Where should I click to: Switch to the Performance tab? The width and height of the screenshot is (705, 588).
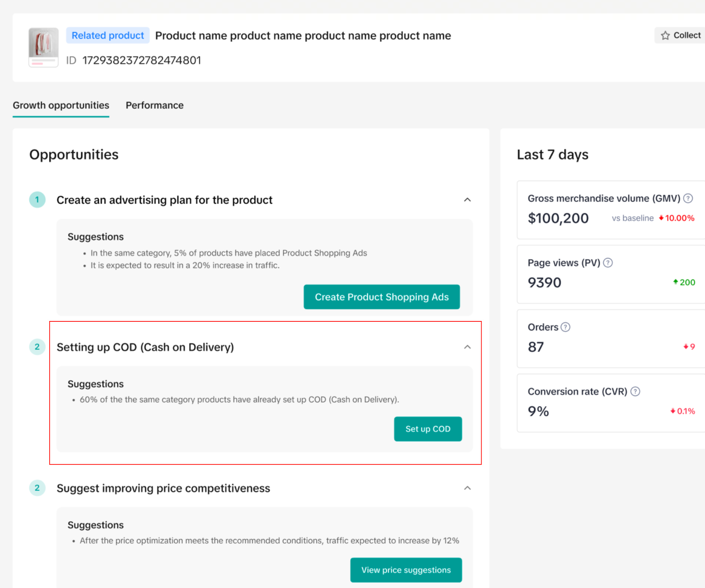[154, 105]
